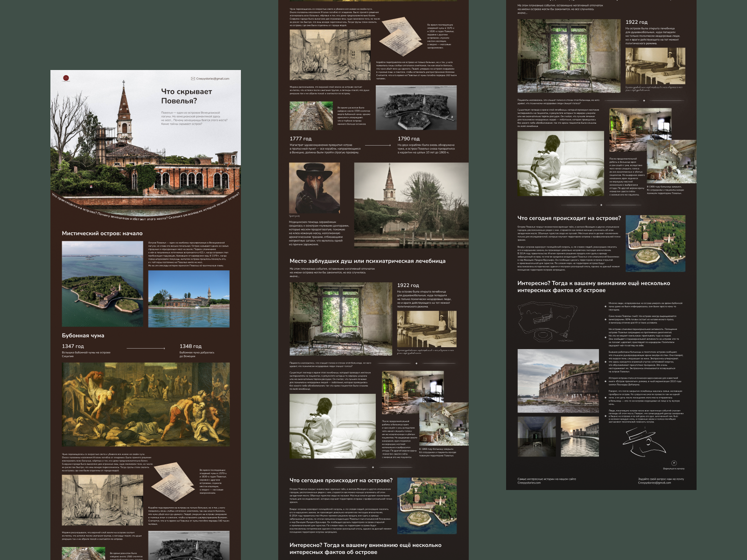747x560 pixels.
Task: Click the paragraph starting 'Магистрат здравоохранения'
Action: [x=325, y=148]
